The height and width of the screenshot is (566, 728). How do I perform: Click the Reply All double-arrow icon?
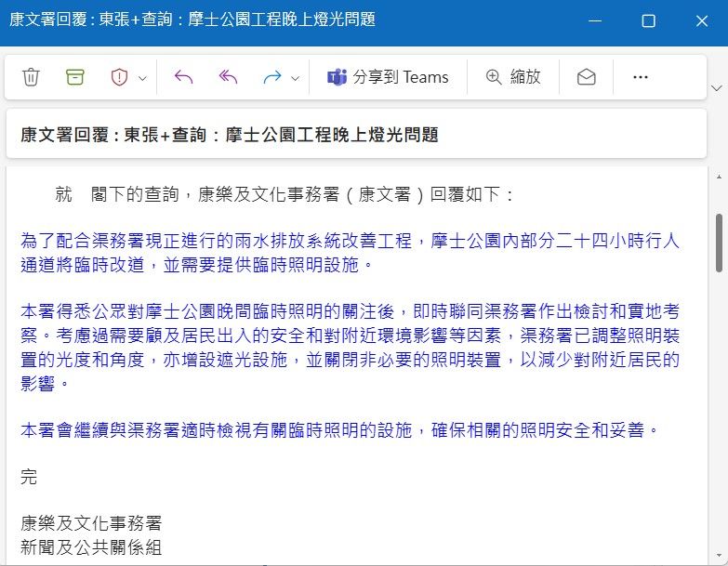228,77
